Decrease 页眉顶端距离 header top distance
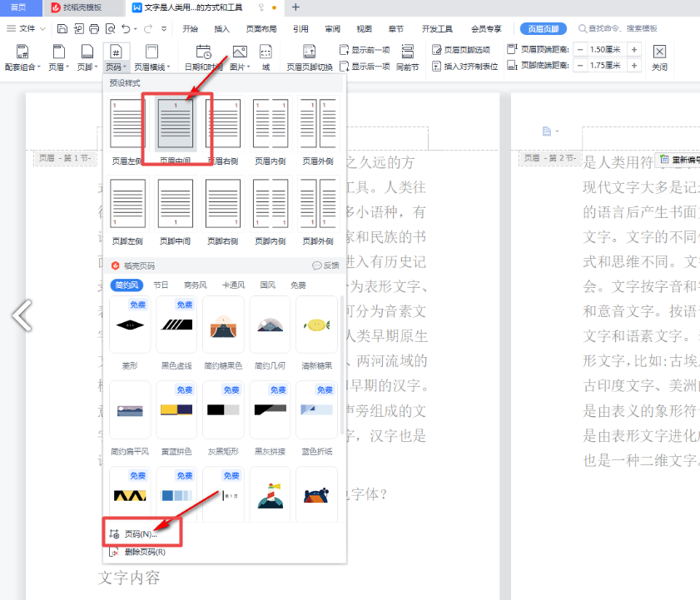 580,50
